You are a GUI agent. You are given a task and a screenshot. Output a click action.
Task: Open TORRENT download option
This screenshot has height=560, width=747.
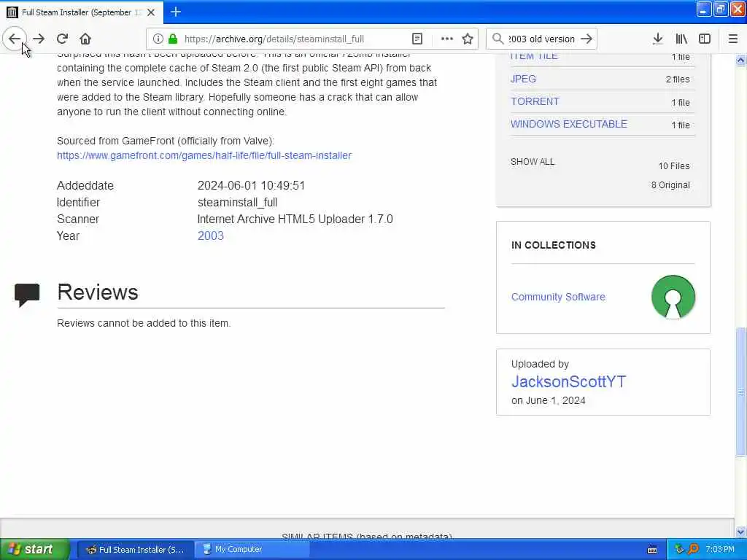point(535,101)
